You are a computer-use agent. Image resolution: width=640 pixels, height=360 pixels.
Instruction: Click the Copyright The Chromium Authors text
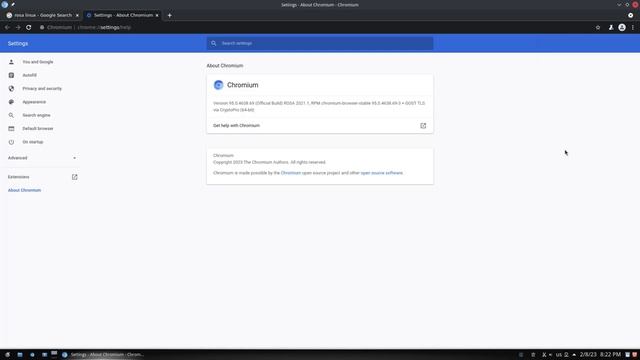[x=269, y=162]
